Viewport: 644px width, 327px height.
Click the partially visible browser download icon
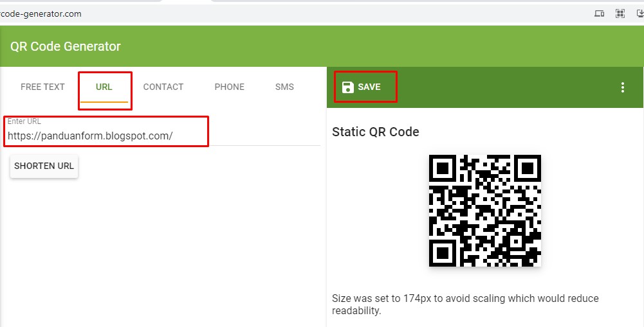[640, 13]
